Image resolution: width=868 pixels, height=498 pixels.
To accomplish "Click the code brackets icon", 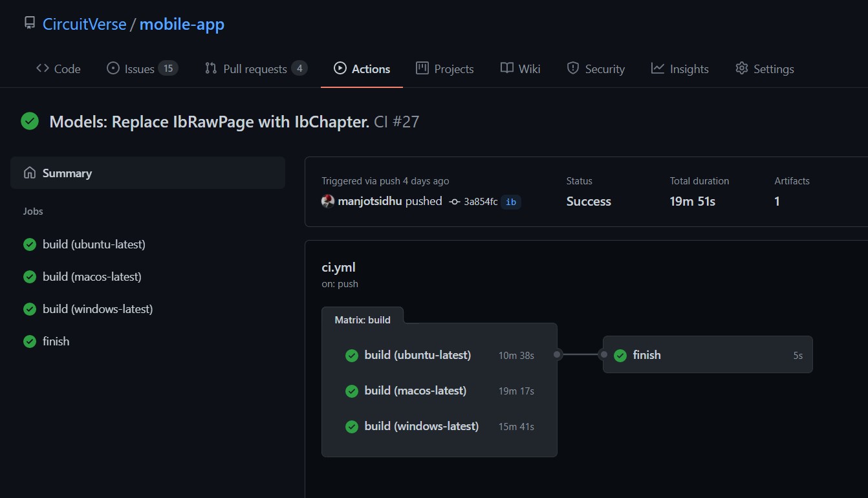I will 43,68.
